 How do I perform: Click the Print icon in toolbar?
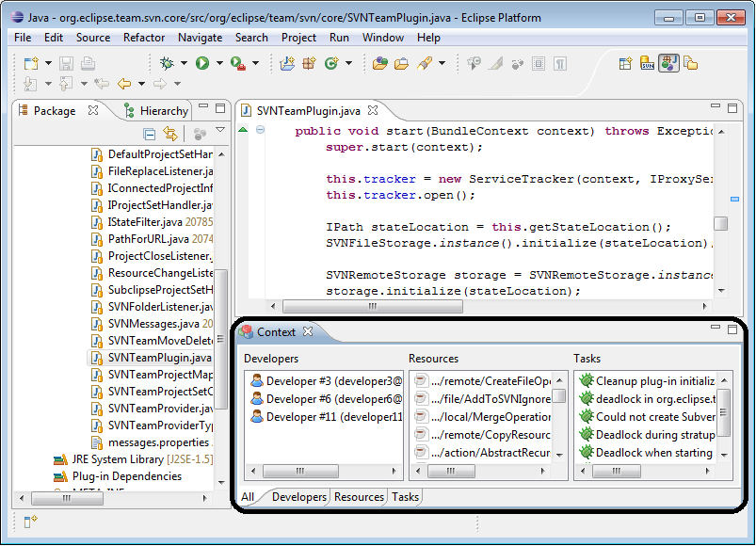tap(88, 63)
